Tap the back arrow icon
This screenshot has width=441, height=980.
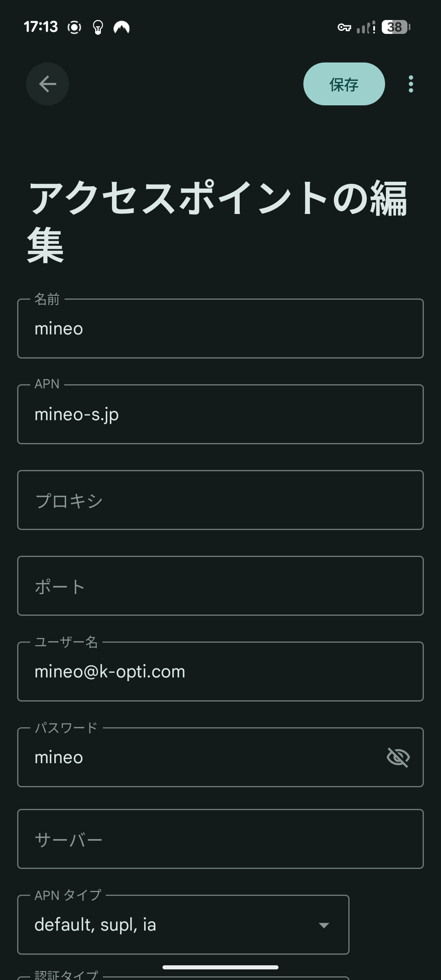47,84
